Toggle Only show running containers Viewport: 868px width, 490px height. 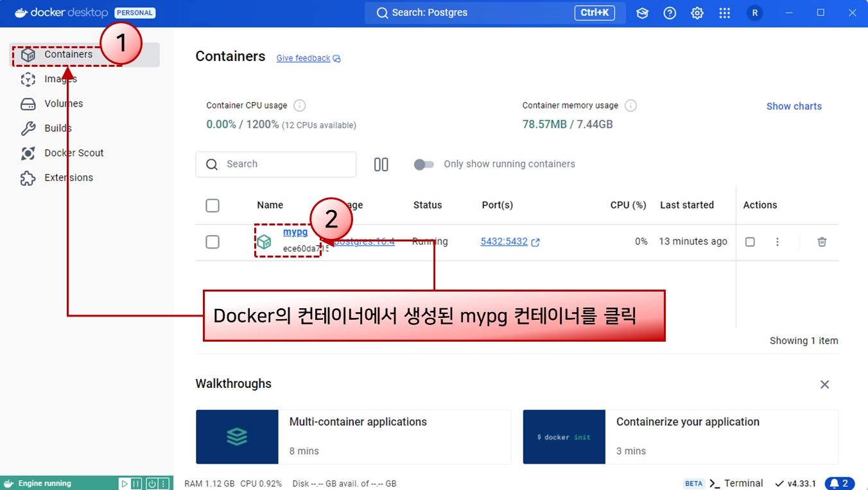point(424,164)
